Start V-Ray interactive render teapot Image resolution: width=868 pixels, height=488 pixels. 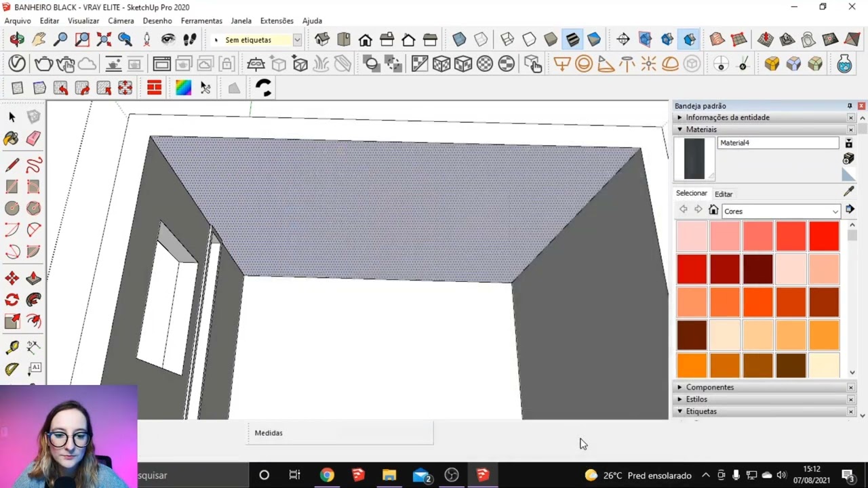(x=66, y=64)
